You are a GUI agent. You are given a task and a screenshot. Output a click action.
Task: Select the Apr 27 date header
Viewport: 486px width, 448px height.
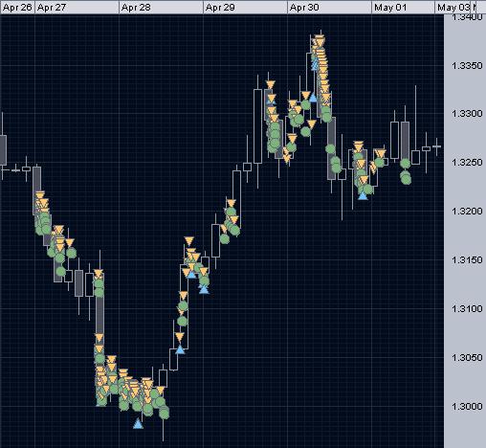click(77, 8)
